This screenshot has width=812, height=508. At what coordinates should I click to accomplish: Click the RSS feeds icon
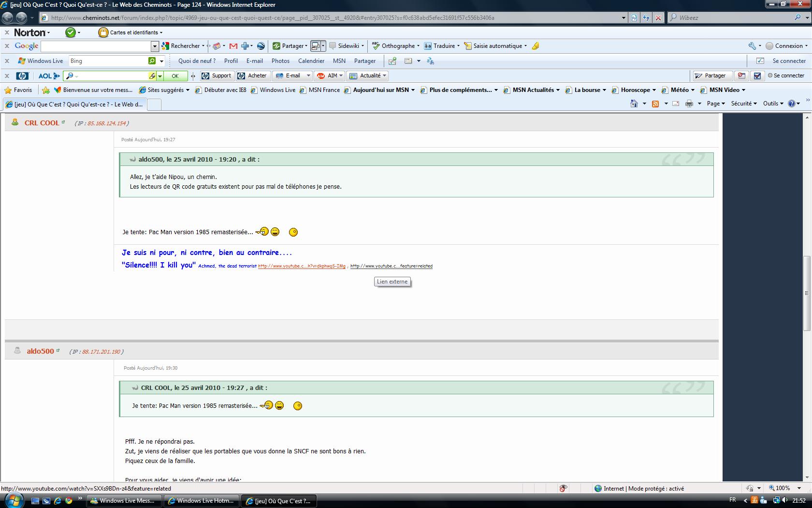tap(655, 104)
